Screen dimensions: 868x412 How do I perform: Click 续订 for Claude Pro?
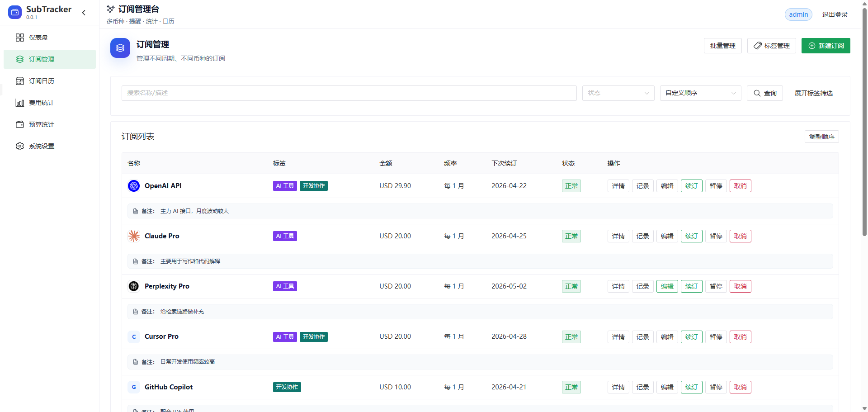(x=692, y=236)
